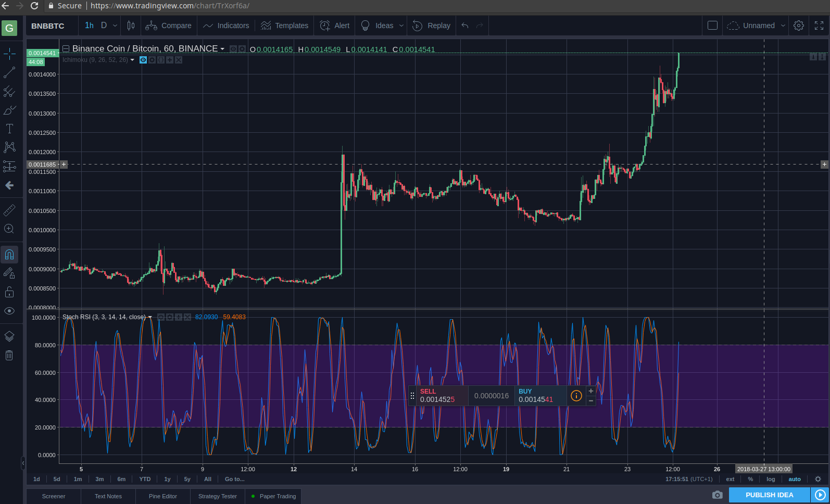Image resolution: width=830 pixels, height=504 pixels.
Task: Open the Compare symbol dialog
Action: tap(168, 26)
